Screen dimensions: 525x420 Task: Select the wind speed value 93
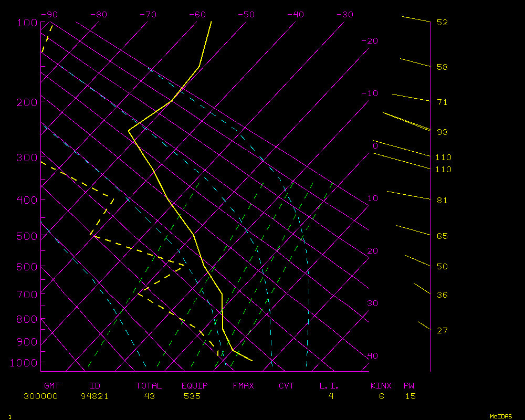pos(442,132)
